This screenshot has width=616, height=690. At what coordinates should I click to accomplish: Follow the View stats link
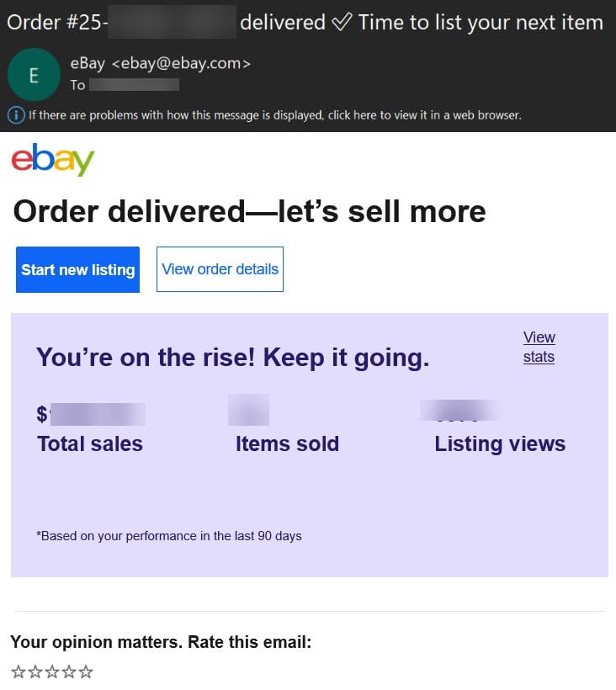(539, 347)
